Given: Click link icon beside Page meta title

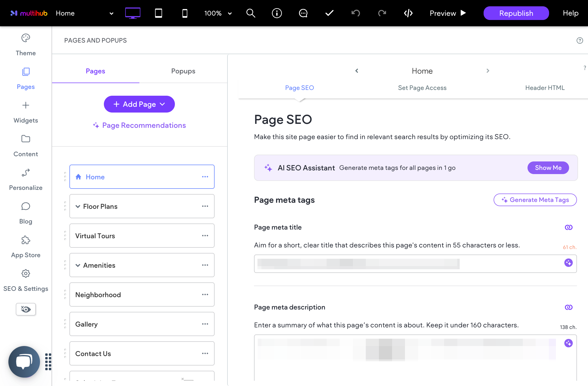Looking at the screenshot, I should 569,227.
